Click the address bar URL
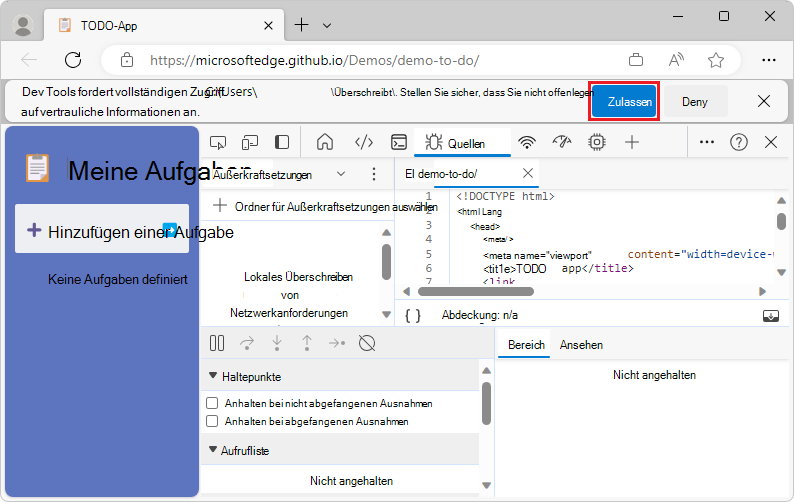The width and height of the screenshot is (794, 502). pyautogui.click(x=314, y=60)
